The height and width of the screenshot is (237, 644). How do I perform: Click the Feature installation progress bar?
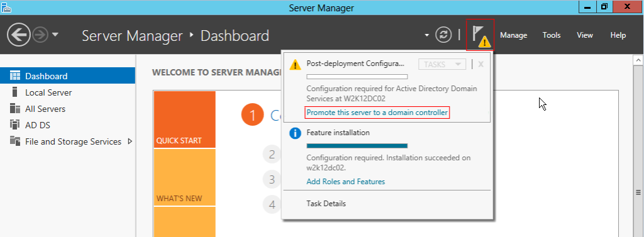[357, 145]
